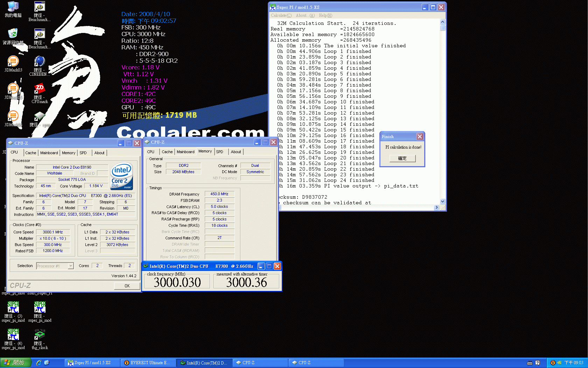588x368 pixels.
Task: Launch the super_pi_mod (3) shortcut
Action: [x=13, y=312]
